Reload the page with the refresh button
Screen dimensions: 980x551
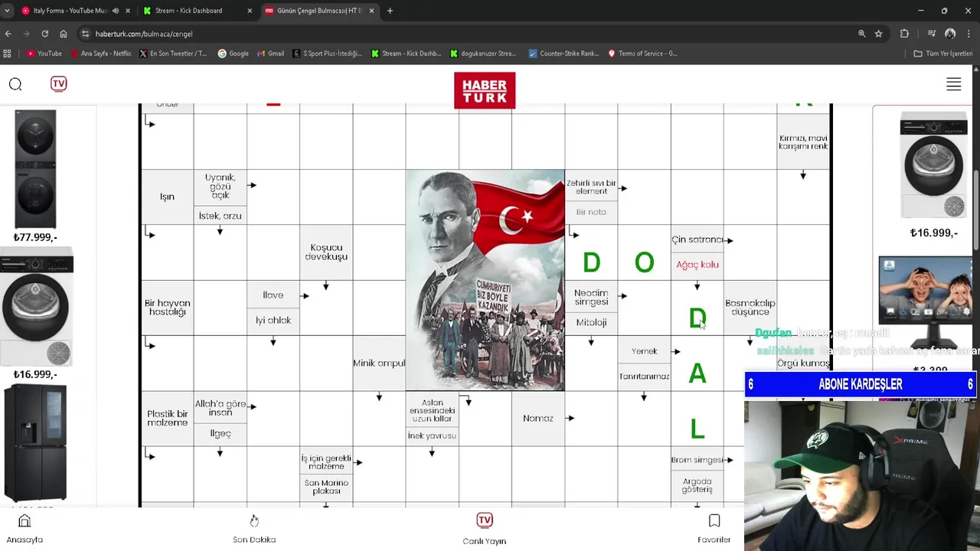44,34
